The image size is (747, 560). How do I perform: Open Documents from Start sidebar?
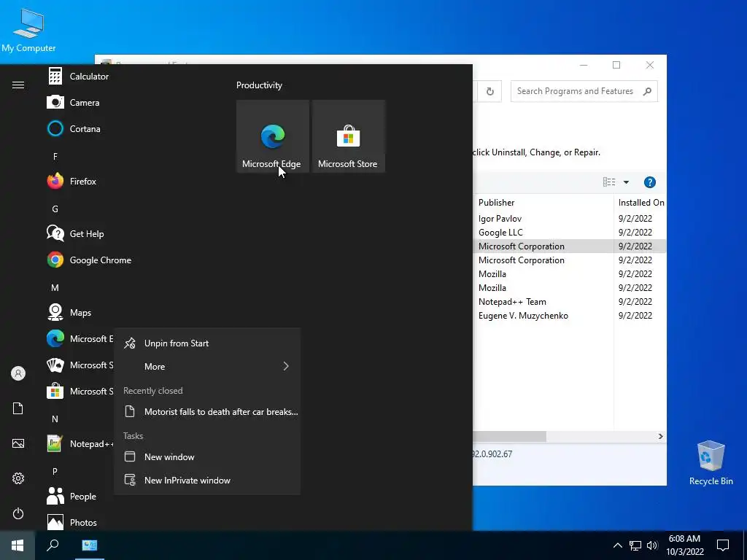coord(18,408)
